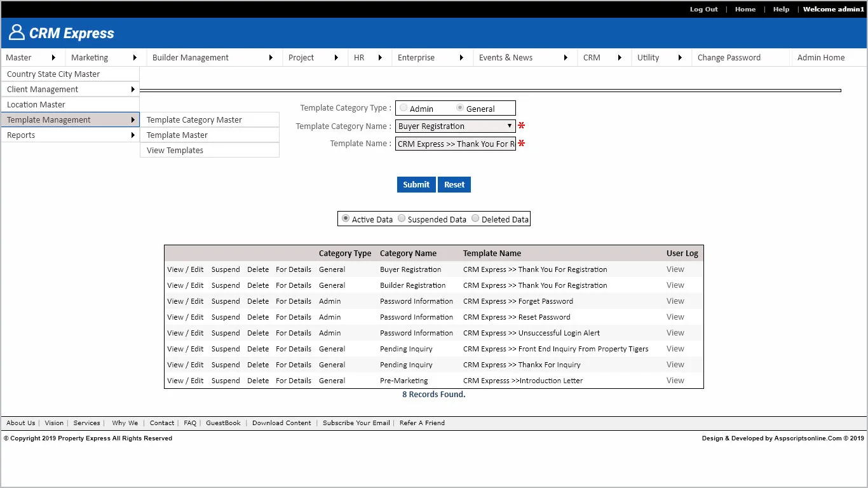This screenshot has height=488, width=868.
Task: Suspend the Thankx For Inquiry template
Action: 226,365
